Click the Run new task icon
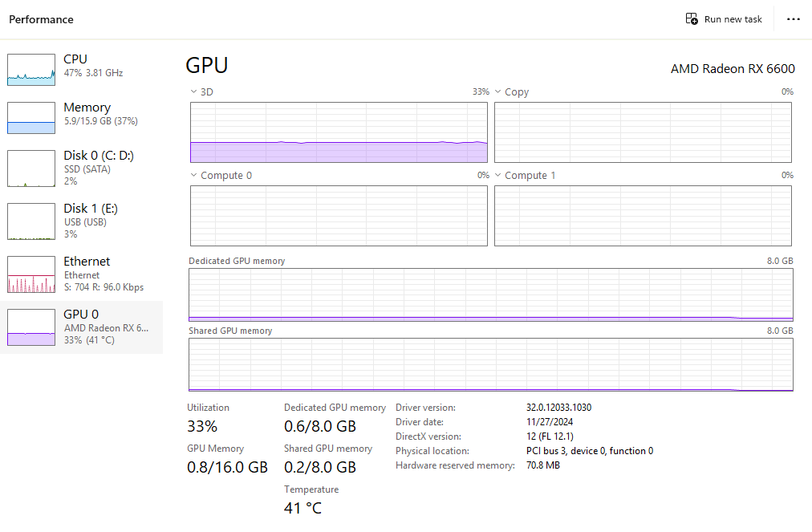Screen dimensions: 812x532 click(692, 19)
